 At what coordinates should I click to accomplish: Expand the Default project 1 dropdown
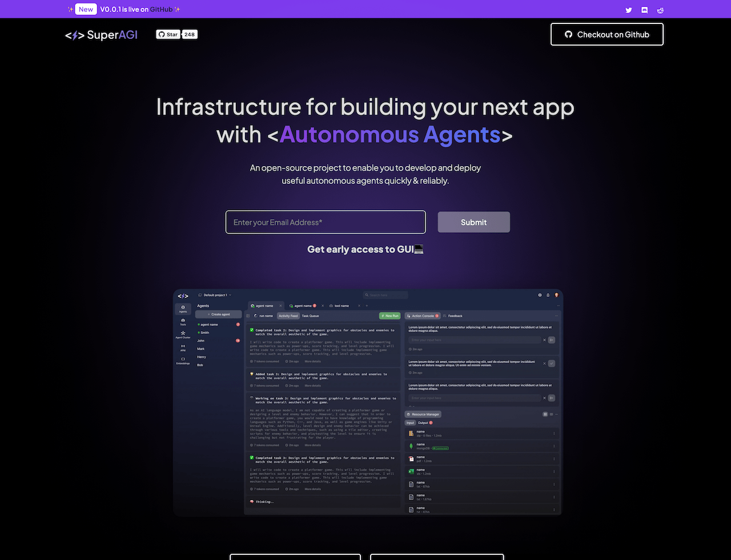click(217, 295)
